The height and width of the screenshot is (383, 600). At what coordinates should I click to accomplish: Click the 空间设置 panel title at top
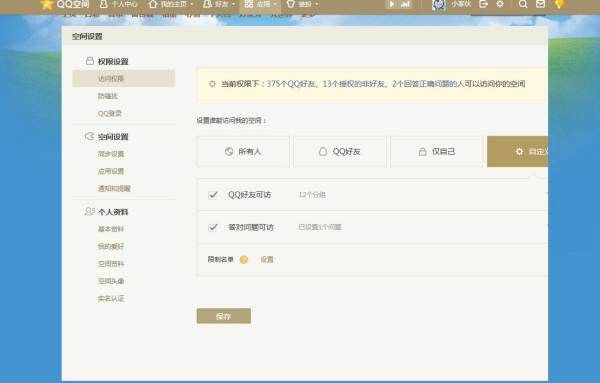[87, 36]
